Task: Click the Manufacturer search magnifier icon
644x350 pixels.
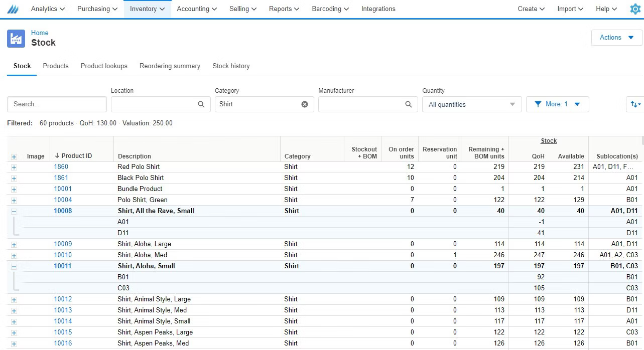Action: 408,104
